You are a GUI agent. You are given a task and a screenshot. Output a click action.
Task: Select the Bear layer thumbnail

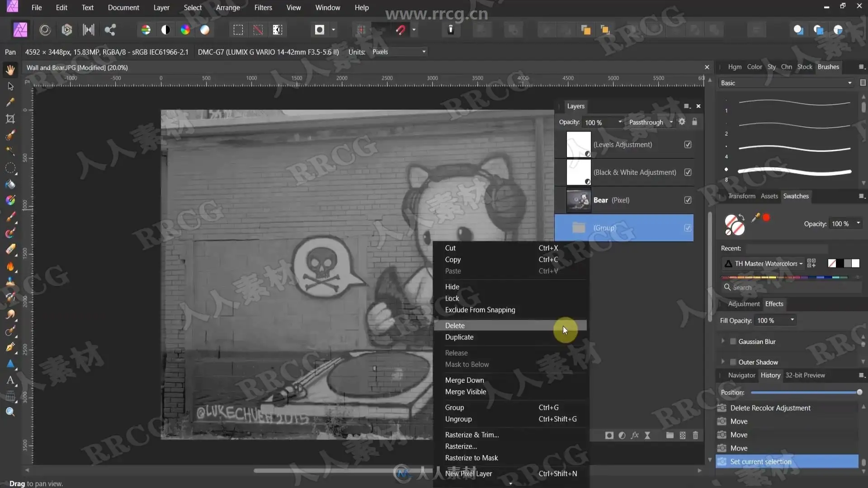(579, 200)
